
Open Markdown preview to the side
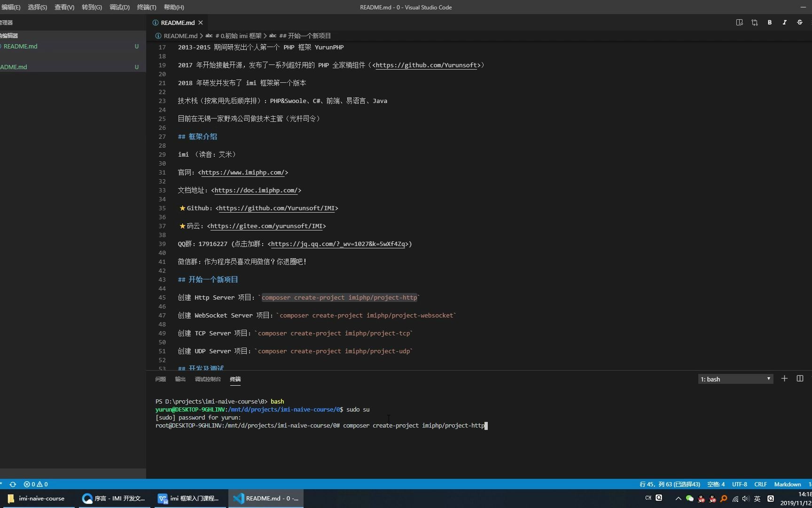[739, 23]
